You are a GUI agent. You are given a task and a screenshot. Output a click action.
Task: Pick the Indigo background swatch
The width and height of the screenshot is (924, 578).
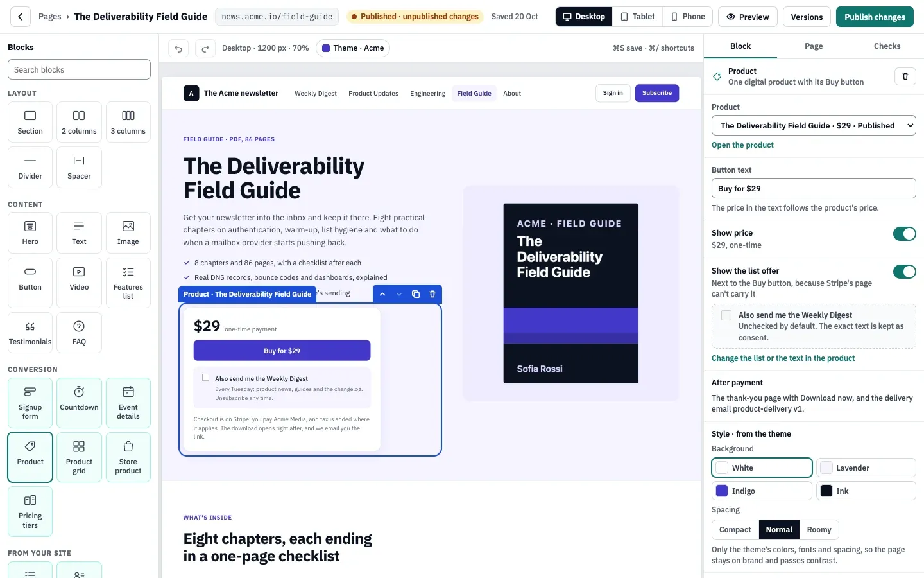point(762,491)
